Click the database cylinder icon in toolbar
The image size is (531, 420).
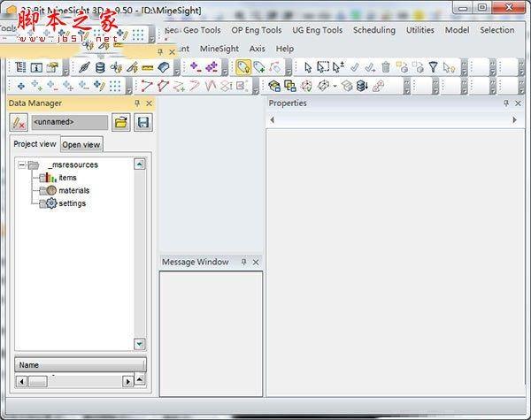click(100, 67)
